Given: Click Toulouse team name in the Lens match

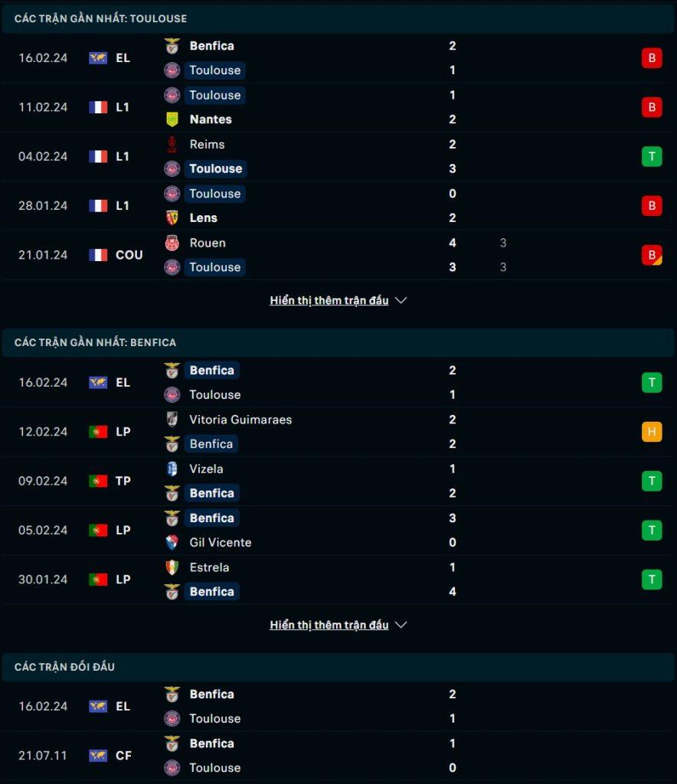Looking at the screenshot, I should click(215, 194).
